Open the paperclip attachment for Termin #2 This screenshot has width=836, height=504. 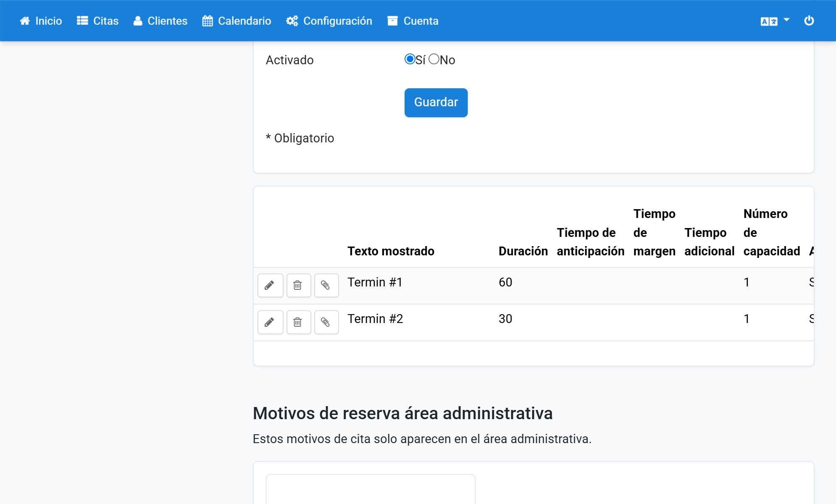point(326,322)
